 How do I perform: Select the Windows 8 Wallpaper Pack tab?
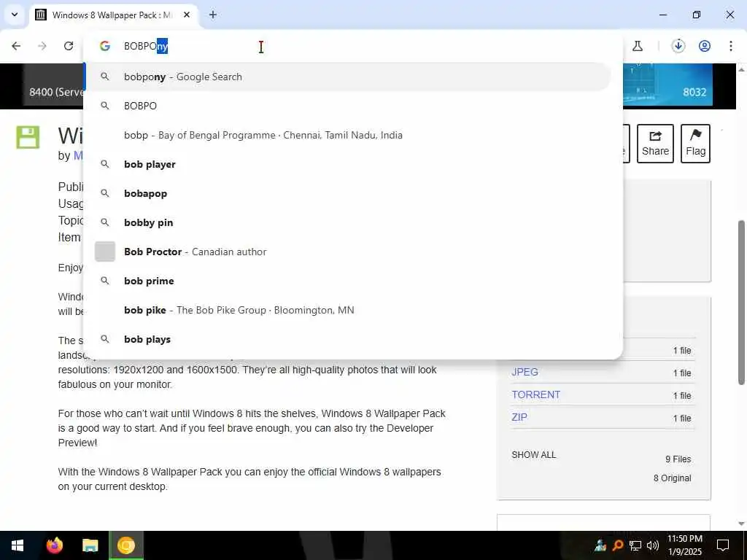click(112, 15)
